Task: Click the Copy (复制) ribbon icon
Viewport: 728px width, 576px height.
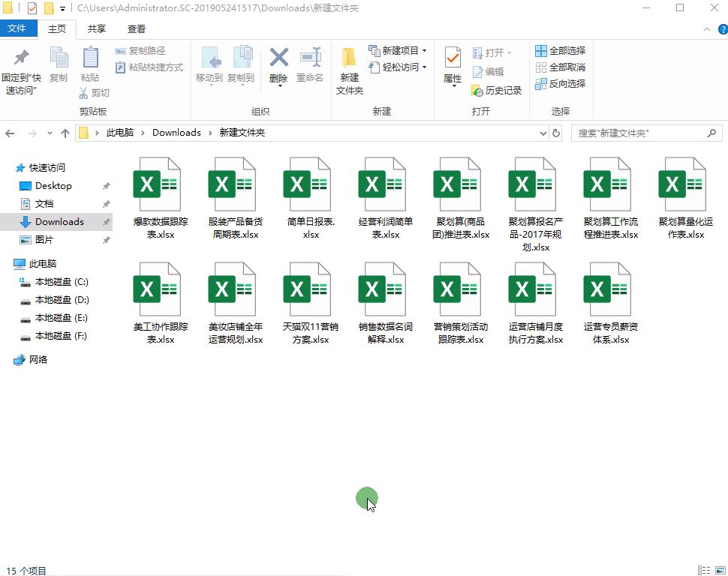Action: click(59, 58)
